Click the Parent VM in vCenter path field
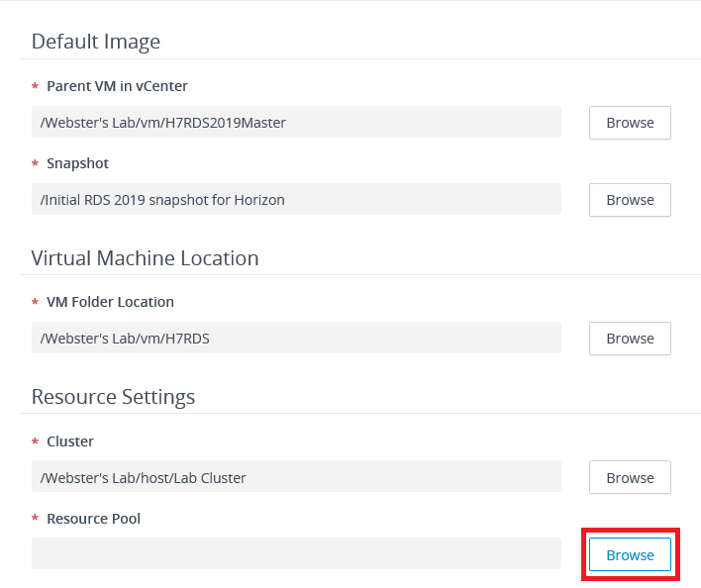This screenshot has height=588, width=701. coord(296,123)
